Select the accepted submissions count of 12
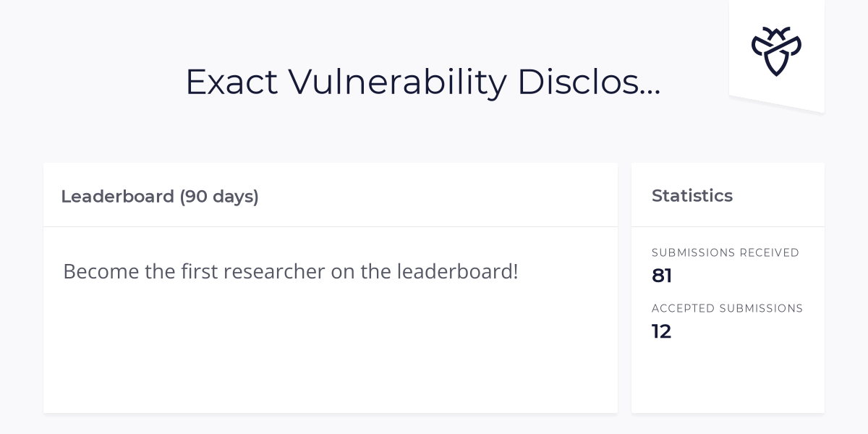This screenshot has height=434, width=868. (x=662, y=331)
